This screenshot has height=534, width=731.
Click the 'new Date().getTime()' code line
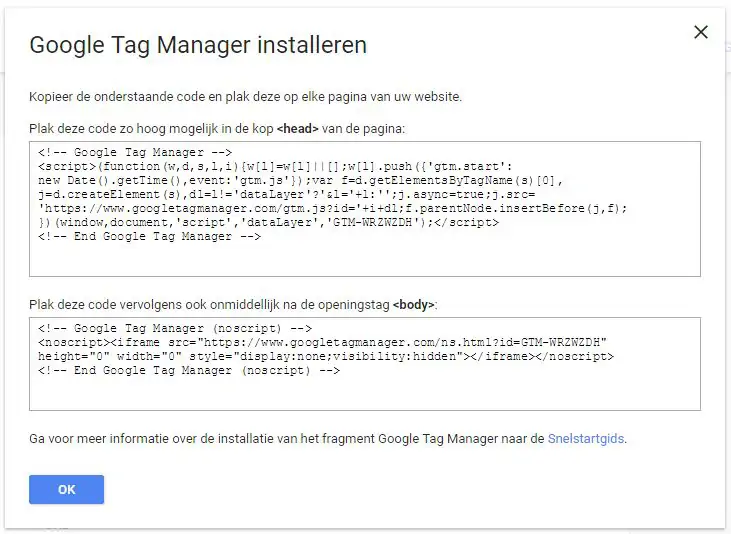point(301,180)
